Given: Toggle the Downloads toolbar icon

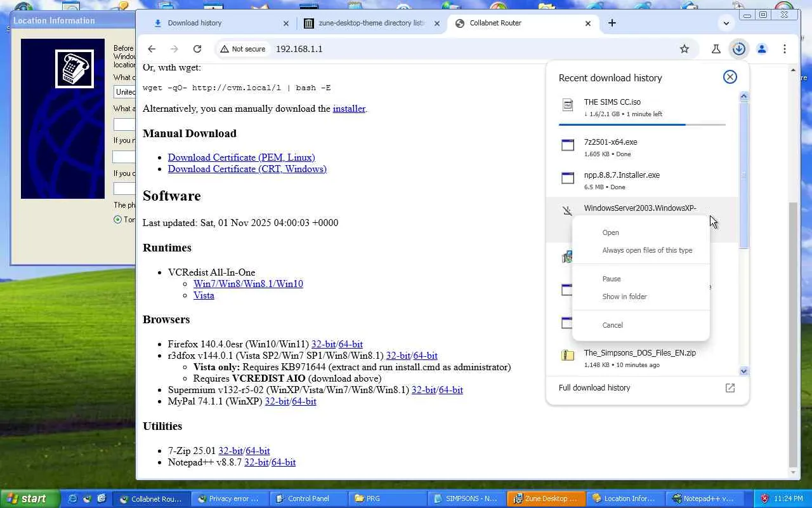Looking at the screenshot, I should [739, 49].
